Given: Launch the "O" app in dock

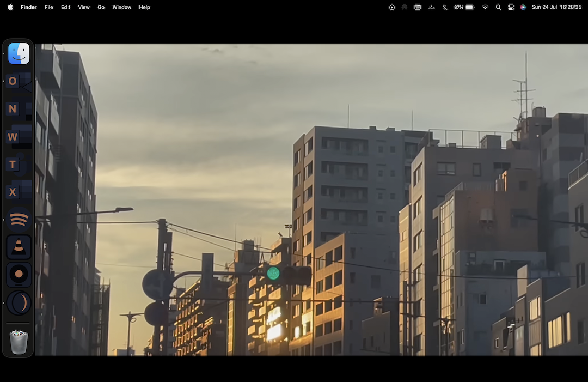Looking at the screenshot, I should click(13, 81).
